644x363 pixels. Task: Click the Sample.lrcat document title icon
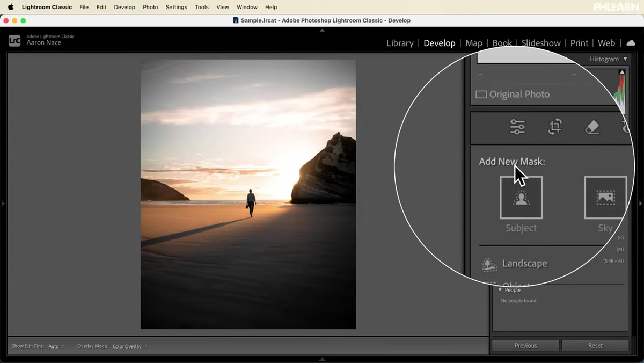coord(236,20)
